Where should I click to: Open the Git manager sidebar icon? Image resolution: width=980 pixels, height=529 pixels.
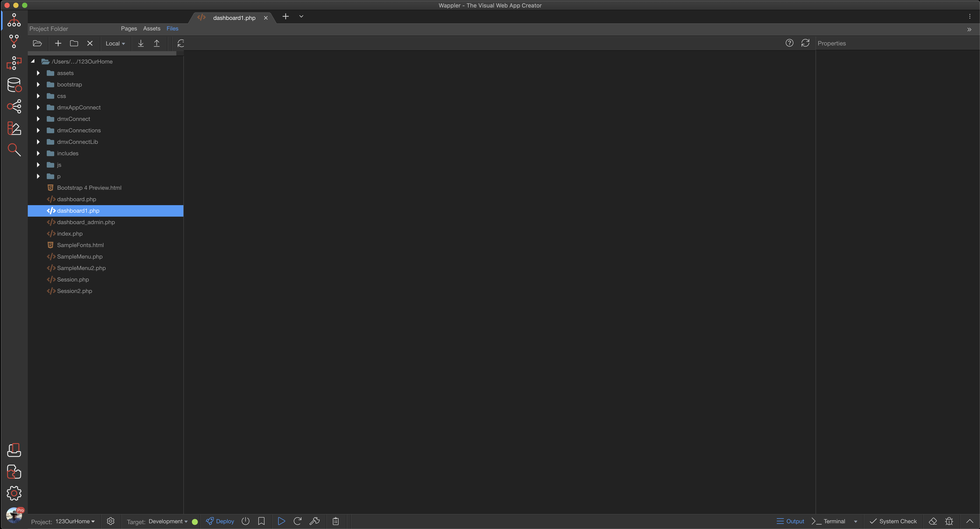point(14,41)
